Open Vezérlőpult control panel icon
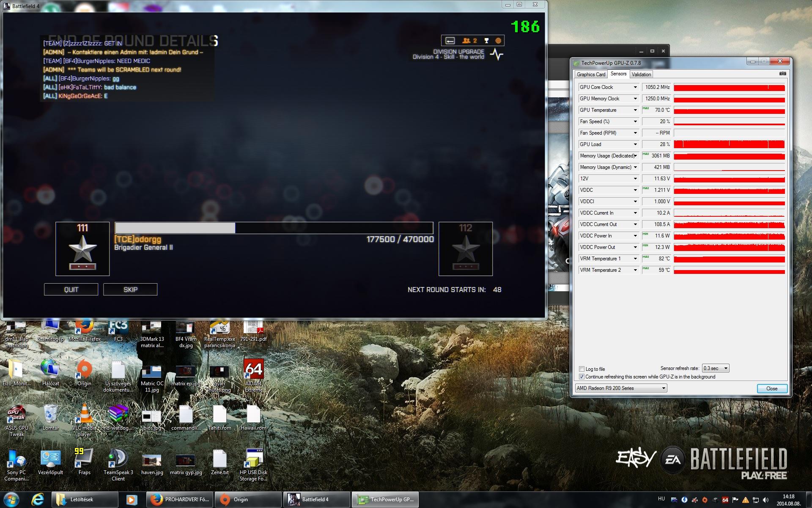This screenshot has height=508, width=812. point(50,462)
